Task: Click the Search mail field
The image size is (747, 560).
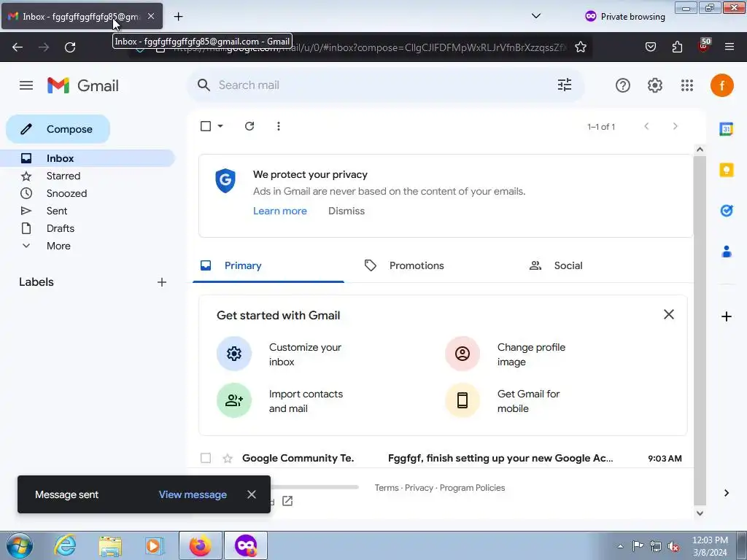Action: click(384, 85)
